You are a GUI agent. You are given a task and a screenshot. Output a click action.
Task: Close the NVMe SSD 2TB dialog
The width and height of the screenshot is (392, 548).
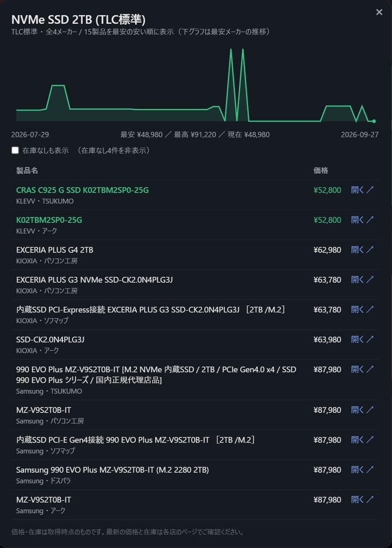pyautogui.click(x=379, y=12)
